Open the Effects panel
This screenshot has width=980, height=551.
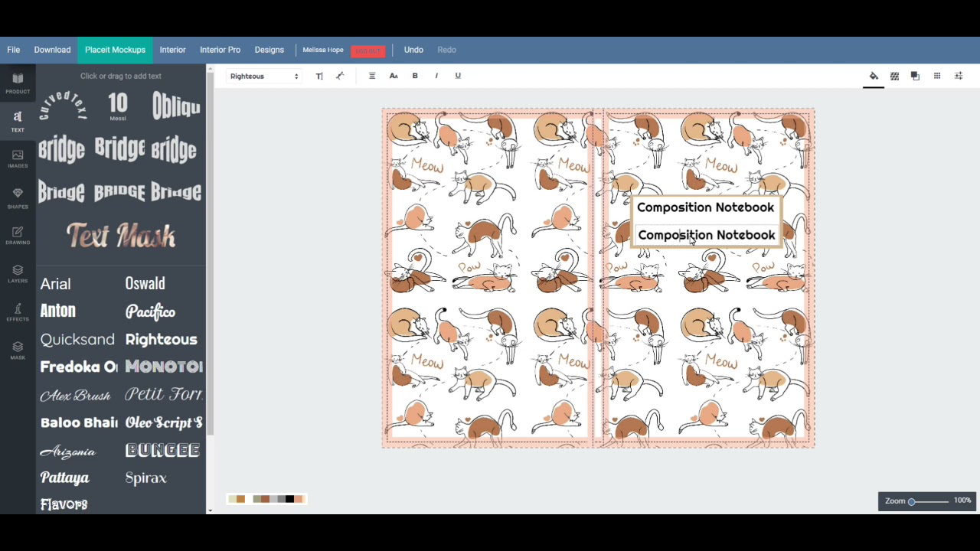click(x=18, y=312)
